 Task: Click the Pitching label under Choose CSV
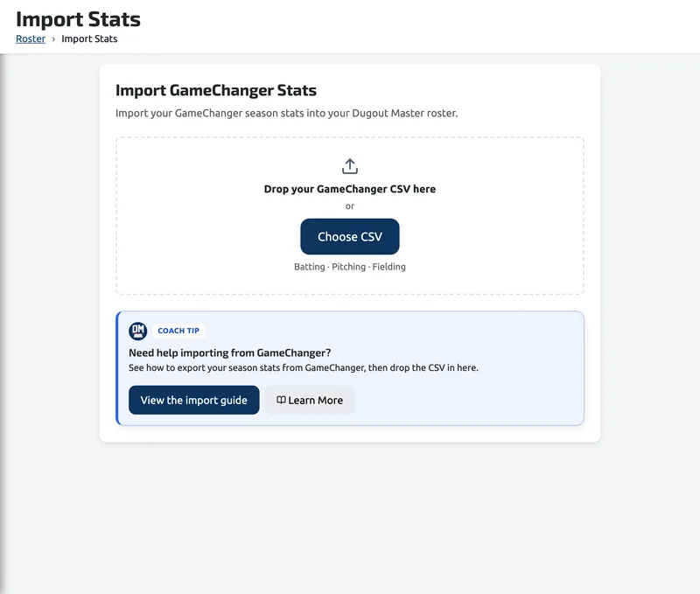[x=348, y=267]
